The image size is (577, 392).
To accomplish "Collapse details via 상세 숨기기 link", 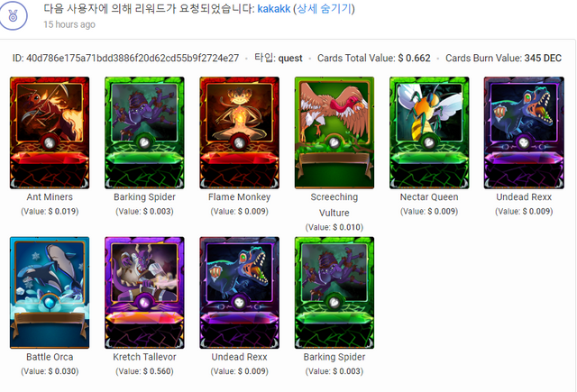I will [324, 8].
